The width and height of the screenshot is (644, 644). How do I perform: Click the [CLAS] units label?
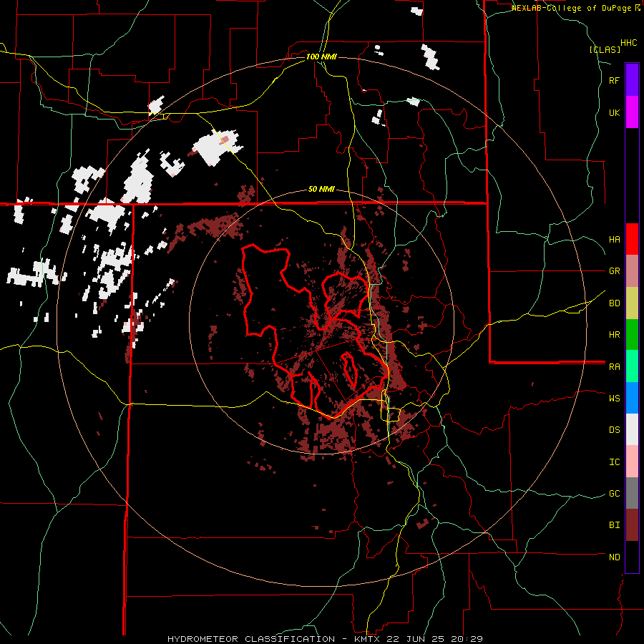pos(605,49)
